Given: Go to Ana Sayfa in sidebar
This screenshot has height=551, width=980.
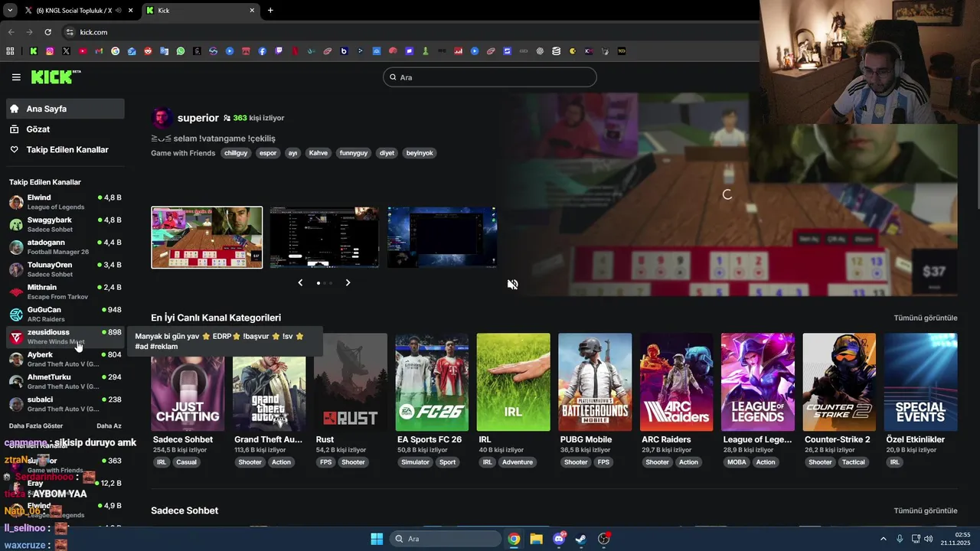Looking at the screenshot, I should pos(65,109).
